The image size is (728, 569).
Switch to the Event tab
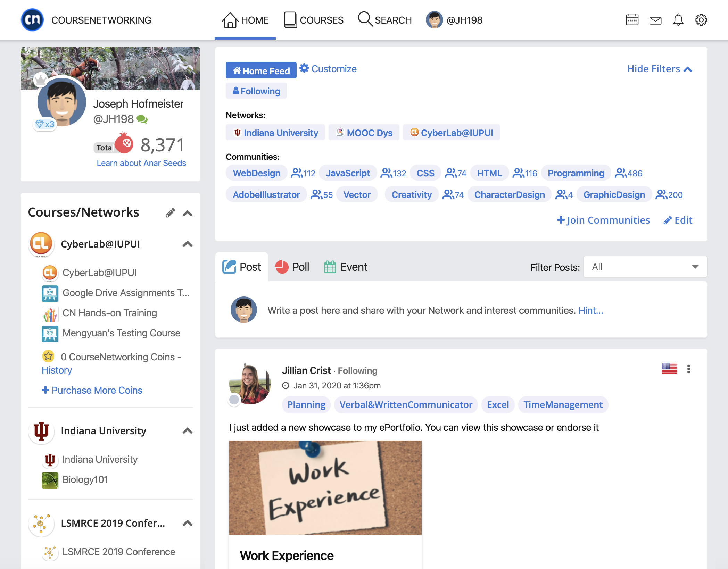tap(345, 267)
